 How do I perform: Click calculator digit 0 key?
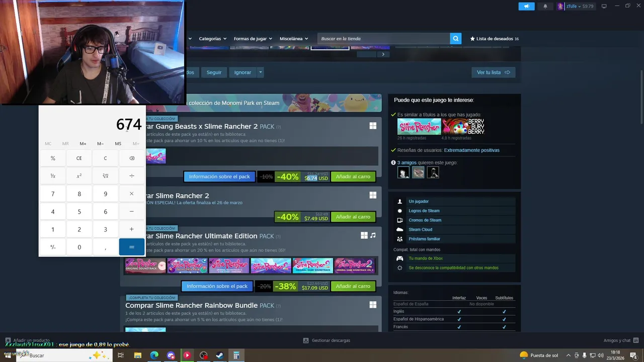pyautogui.click(x=79, y=247)
